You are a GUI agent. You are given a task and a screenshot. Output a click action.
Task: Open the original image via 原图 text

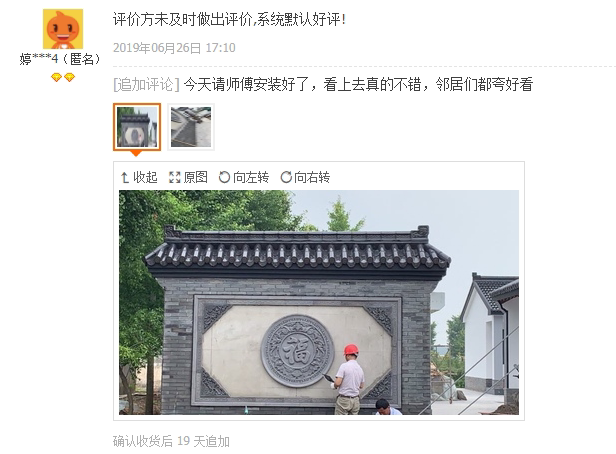196,177
